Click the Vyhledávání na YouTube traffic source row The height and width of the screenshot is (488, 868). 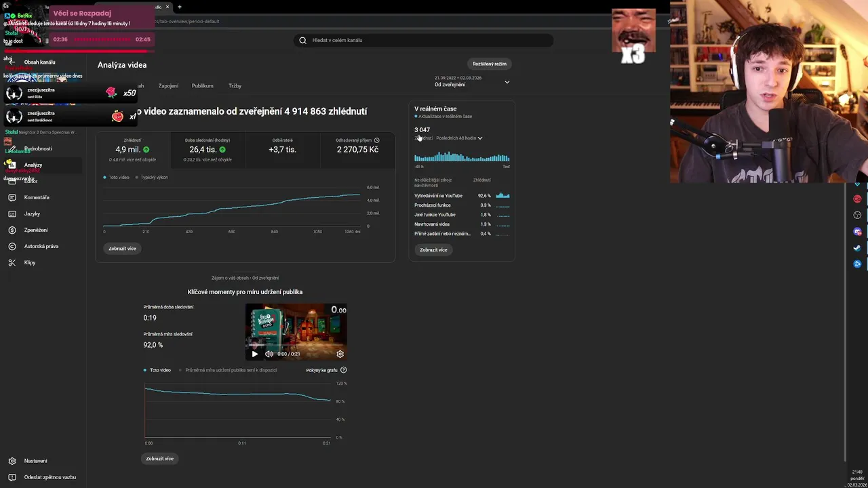pos(462,196)
